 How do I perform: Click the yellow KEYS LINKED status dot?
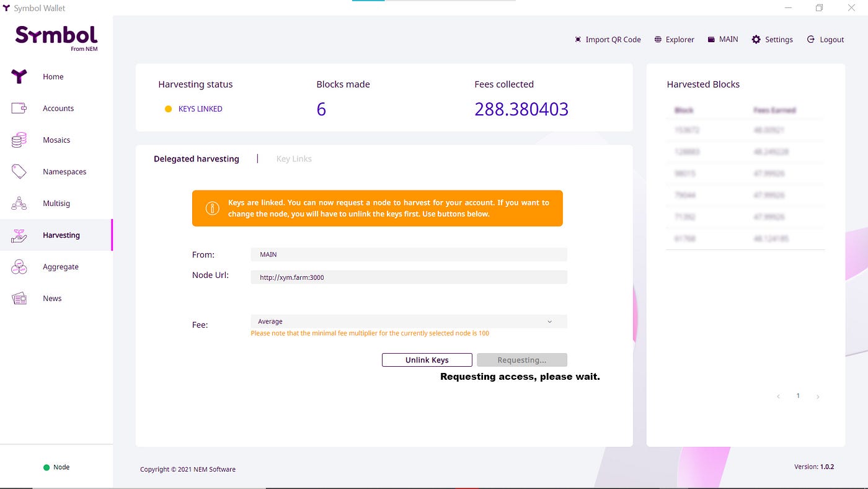168,109
